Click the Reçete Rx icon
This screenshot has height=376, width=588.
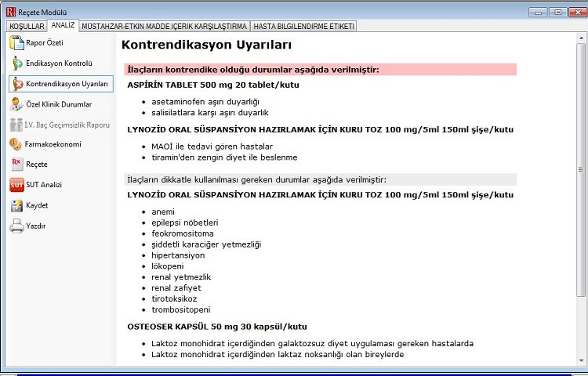[x=17, y=164]
